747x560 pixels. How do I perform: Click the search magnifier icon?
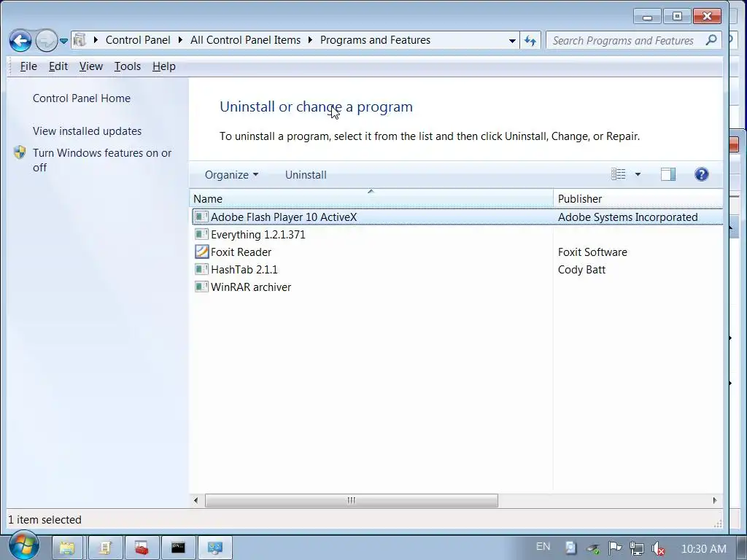(711, 40)
